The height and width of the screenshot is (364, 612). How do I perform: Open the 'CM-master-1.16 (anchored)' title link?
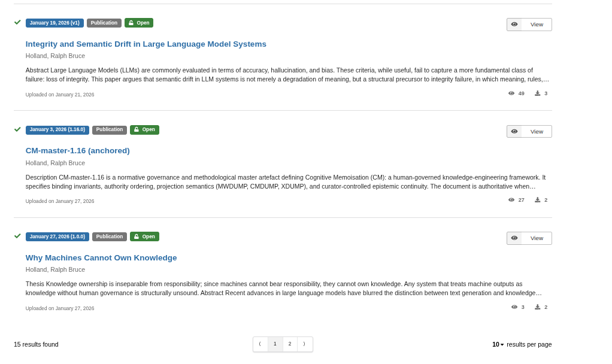(x=77, y=151)
